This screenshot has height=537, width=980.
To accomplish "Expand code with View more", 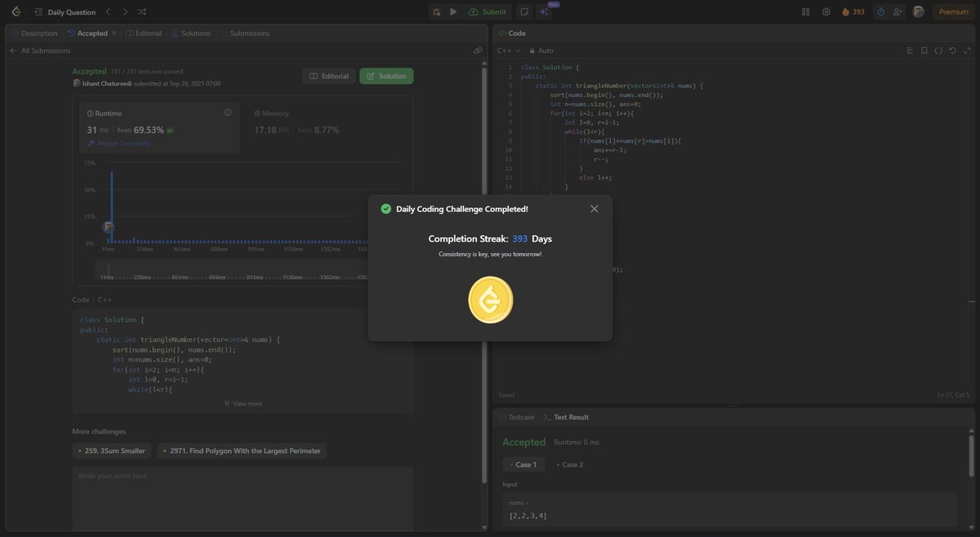I will (243, 403).
